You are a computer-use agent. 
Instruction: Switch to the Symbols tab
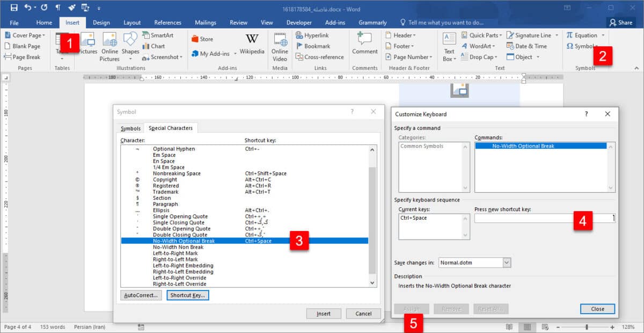(x=130, y=128)
